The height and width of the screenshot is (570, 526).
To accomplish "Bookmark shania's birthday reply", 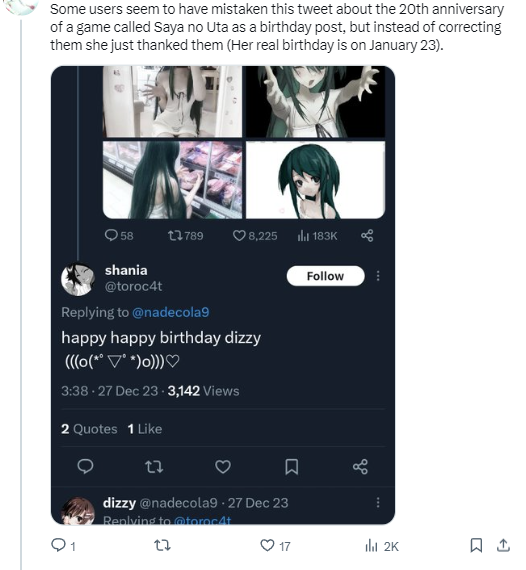I will [292, 466].
